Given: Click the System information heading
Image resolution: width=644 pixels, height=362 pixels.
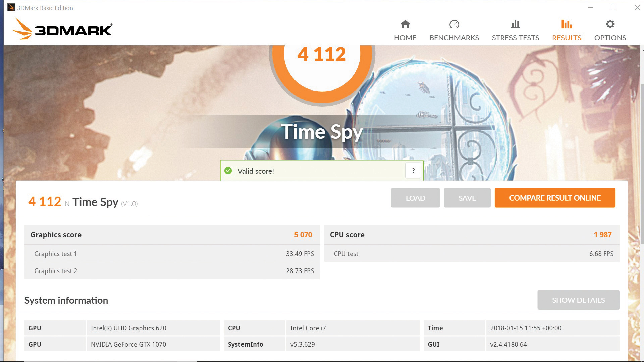Looking at the screenshot, I should tap(66, 300).
